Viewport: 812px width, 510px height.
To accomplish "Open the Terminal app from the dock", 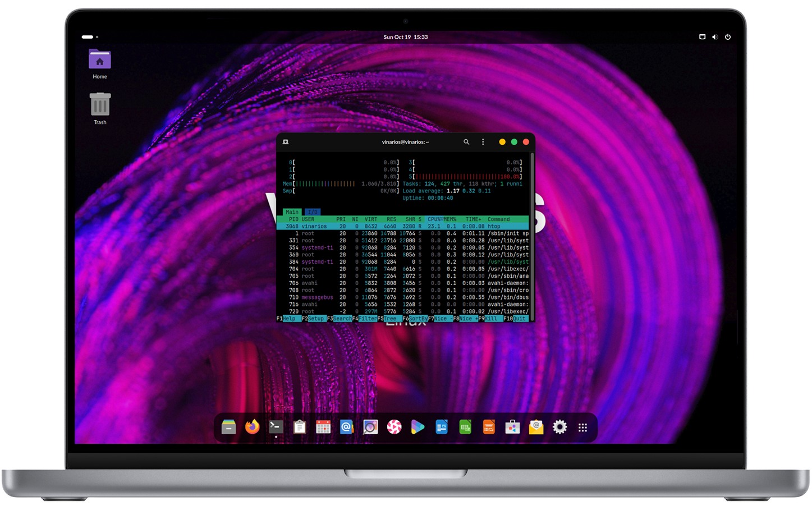I will tap(275, 427).
